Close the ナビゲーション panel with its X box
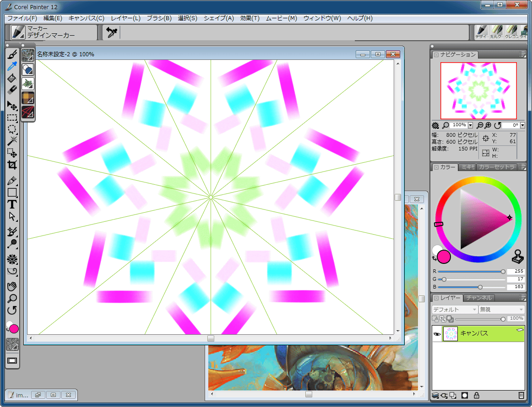The width and height of the screenshot is (532, 407). (x=436, y=54)
